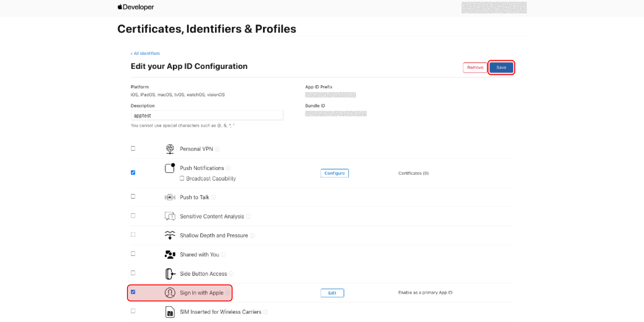644x322 pixels.
Task: Click the Side Button Access icon
Action: (170, 274)
